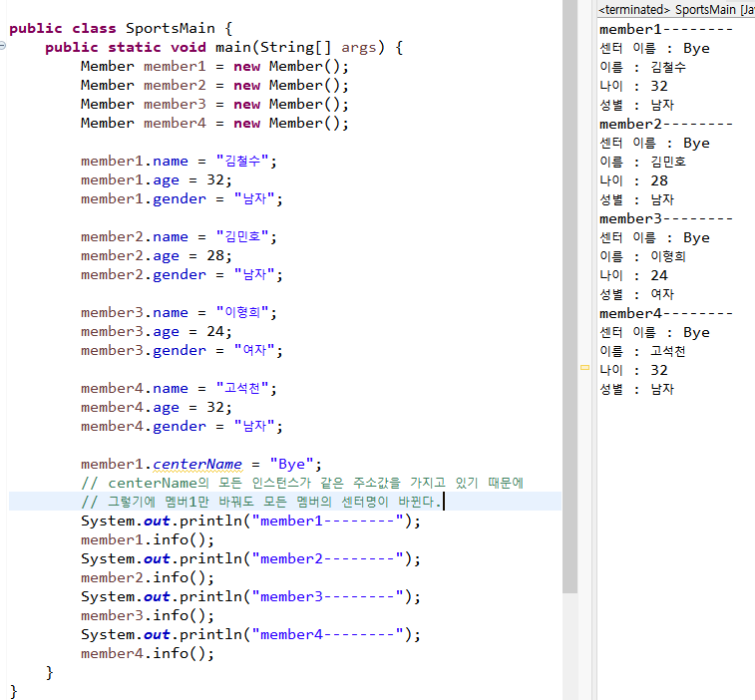Click the 'public static void main' signature
The image size is (755, 700).
click(223, 47)
